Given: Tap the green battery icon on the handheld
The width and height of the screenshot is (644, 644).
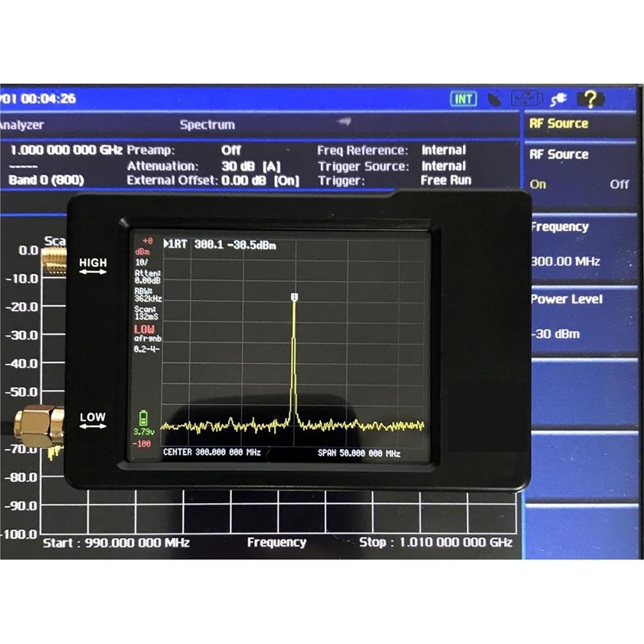Looking at the screenshot, I should (x=143, y=418).
